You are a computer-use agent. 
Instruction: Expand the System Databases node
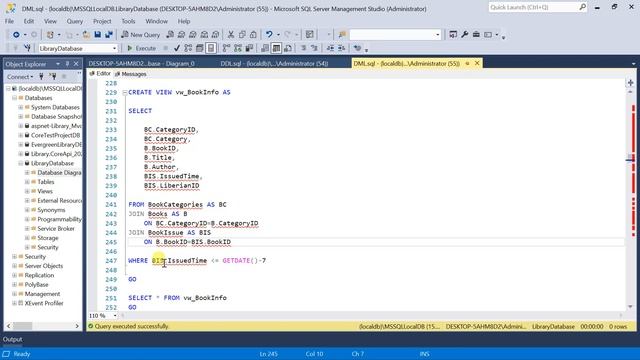(21, 107)
